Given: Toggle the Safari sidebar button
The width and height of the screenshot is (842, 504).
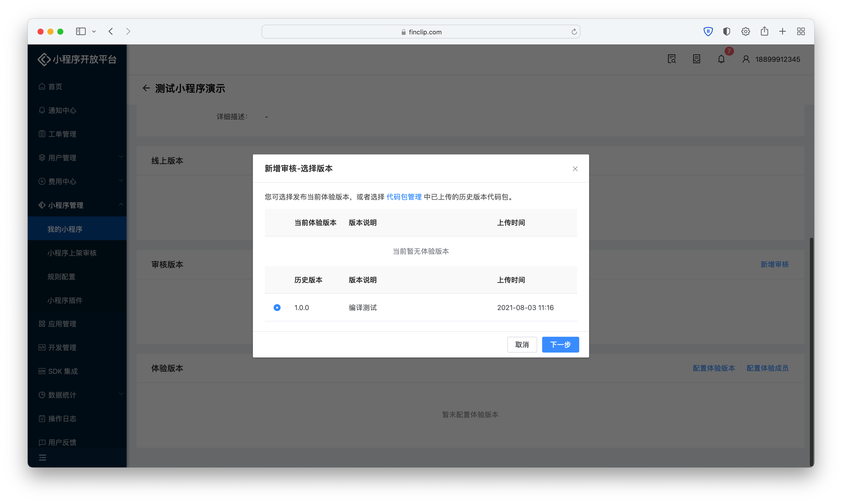Looking at the screenshot, I should point(81,32).
